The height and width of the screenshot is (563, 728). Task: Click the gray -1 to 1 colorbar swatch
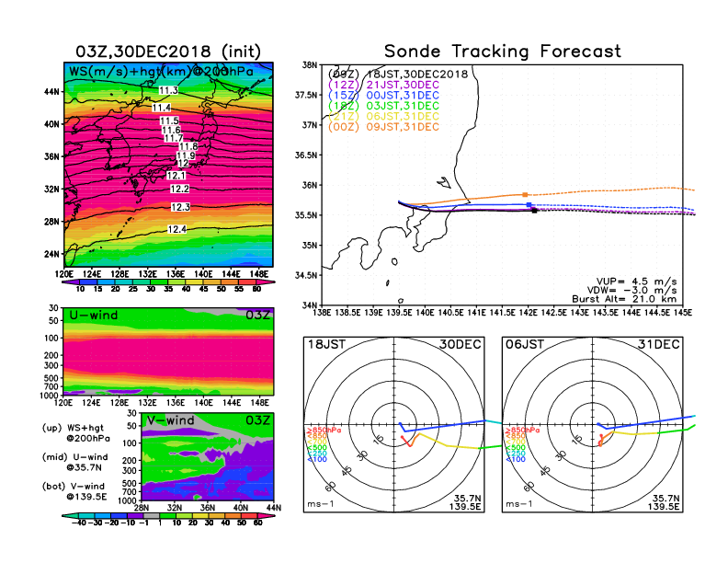[x=151, y=516]
